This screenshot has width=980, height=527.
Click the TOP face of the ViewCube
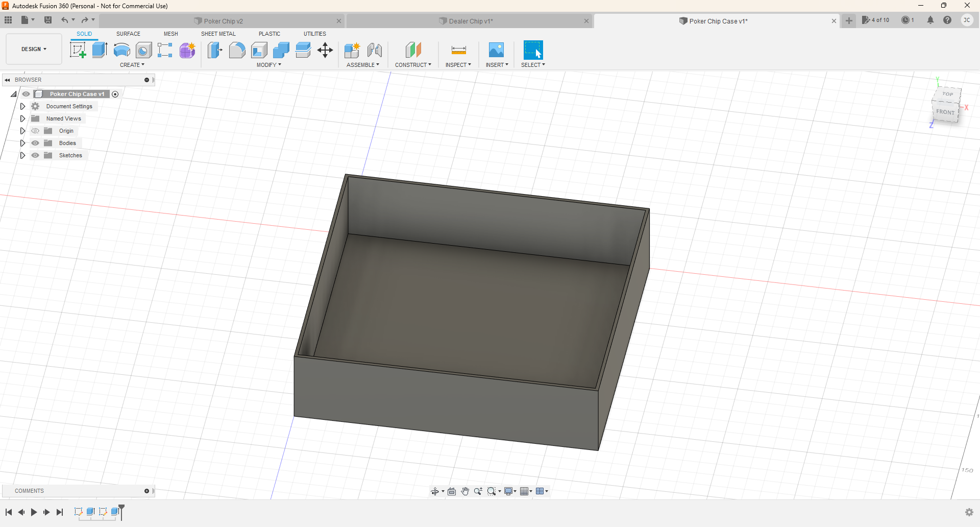(x=948, y=94)
